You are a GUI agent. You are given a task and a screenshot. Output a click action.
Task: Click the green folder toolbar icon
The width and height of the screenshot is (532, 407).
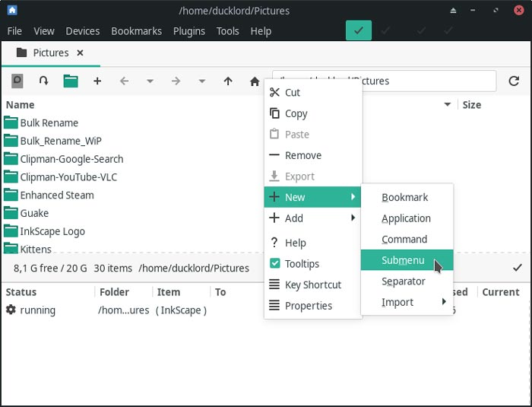point(71,81)
